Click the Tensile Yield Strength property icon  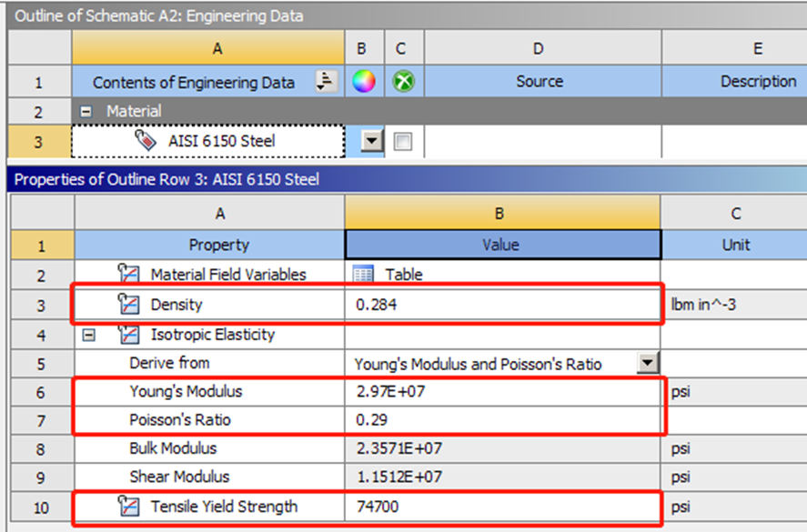pyautogui.click(x=128, y=506)
